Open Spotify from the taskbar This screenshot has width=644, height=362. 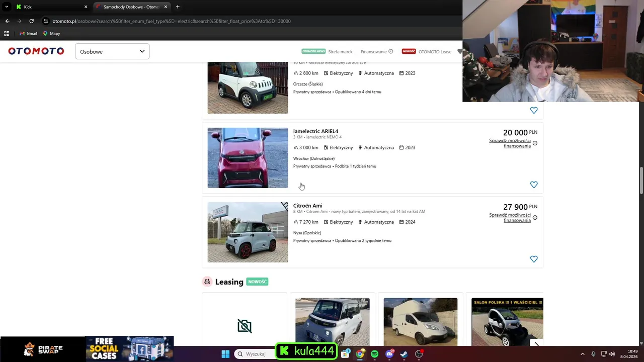click(374, 354)
